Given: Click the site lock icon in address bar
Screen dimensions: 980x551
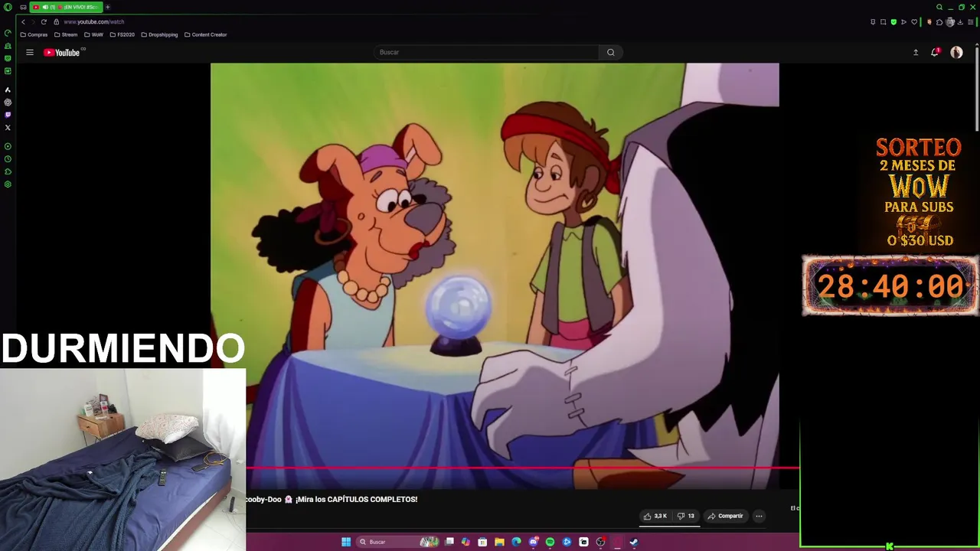Looking at the screenshot, I should (56, 21).
